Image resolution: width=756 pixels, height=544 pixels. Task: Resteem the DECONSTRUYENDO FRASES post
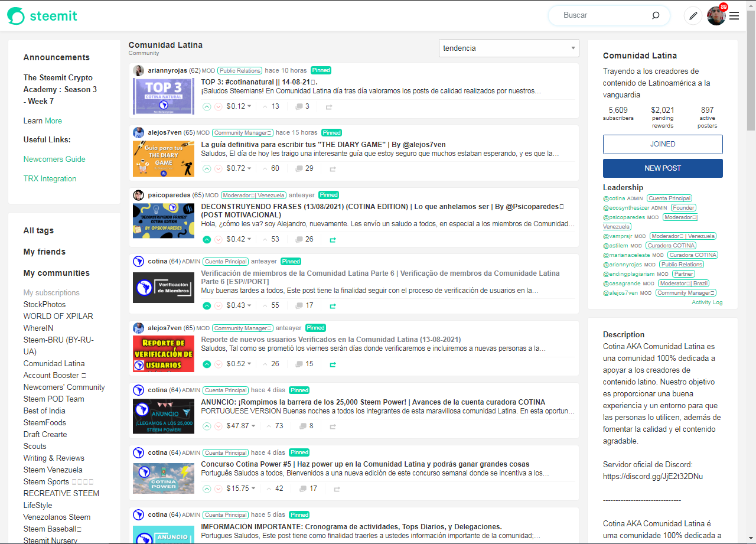tap(333, 240)
